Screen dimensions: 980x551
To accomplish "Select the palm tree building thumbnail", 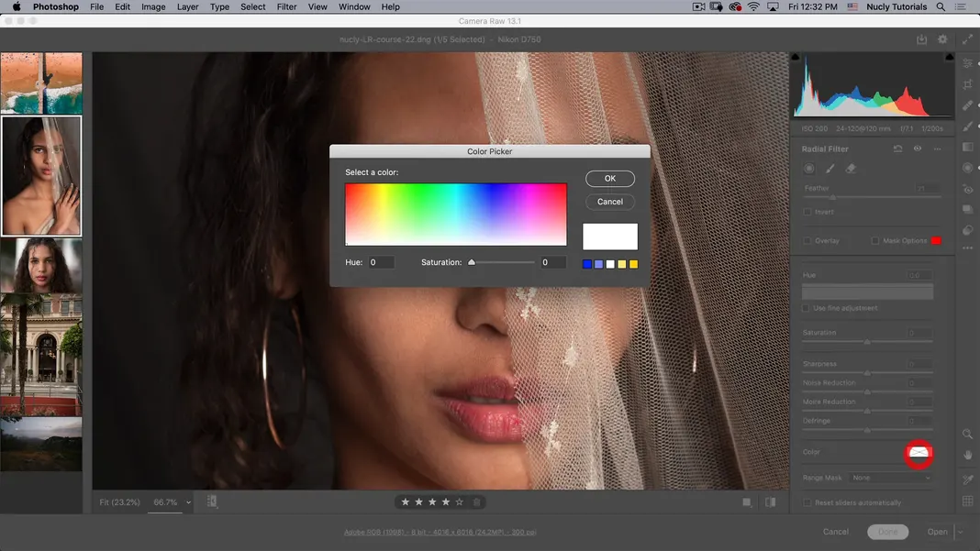I will [41, 354].
